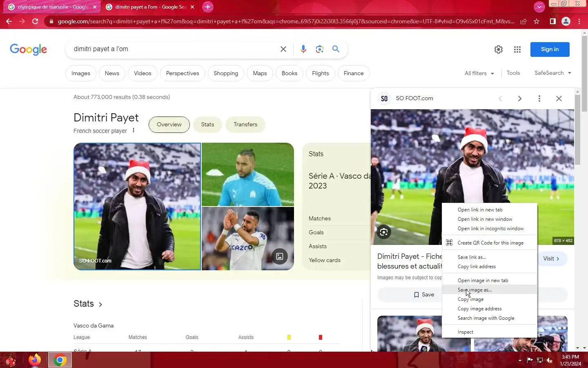Click the Sign in button
Viewport: 588px width, 368px height.
550,49
